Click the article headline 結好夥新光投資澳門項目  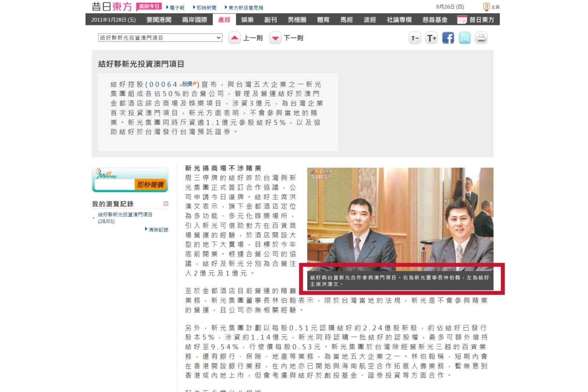pyautogui.click(x=141, y=64)
